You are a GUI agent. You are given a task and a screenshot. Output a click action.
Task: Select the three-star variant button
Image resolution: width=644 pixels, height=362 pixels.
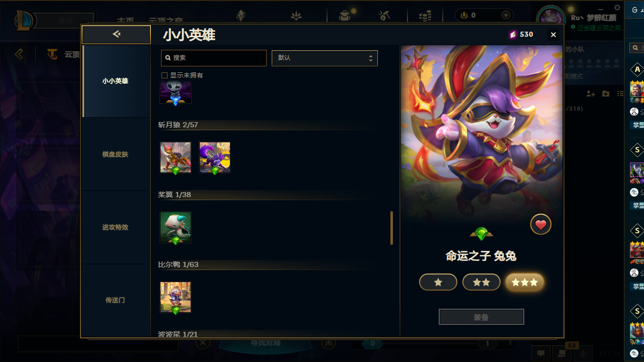[525, 283]
